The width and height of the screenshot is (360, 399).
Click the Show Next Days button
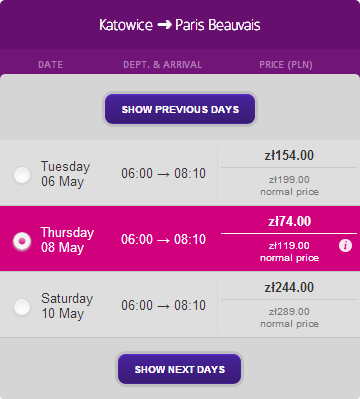pyautogui.click(x=180, y=369)
